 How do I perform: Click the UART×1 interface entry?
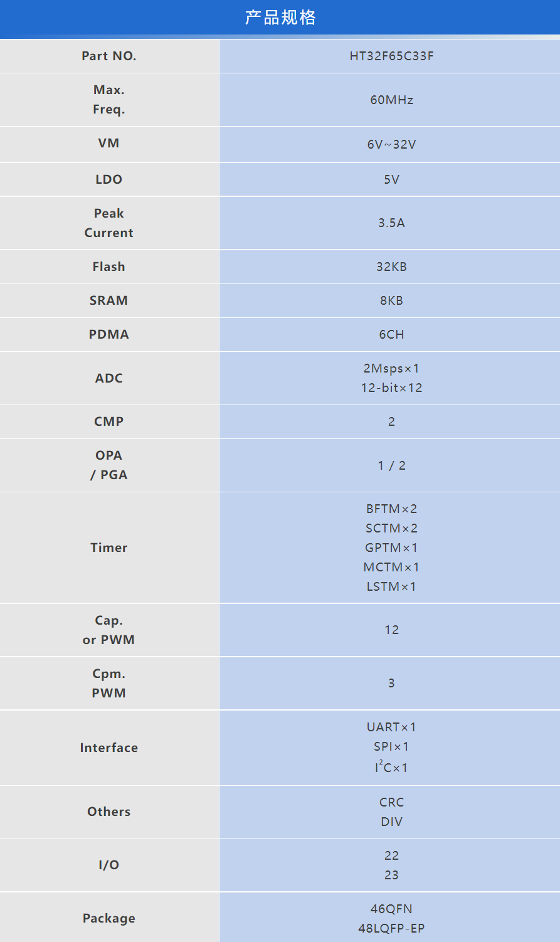pyautogui.click(x=391, y=727)
